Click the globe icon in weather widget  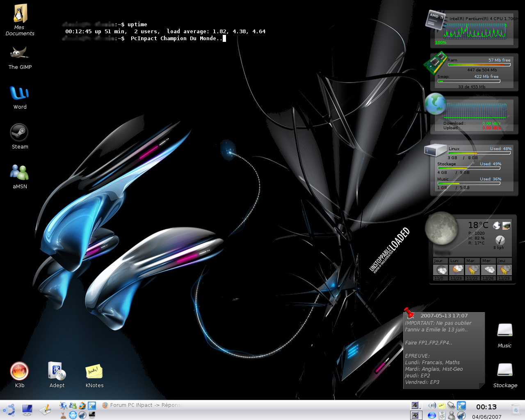tap(497, 226)
